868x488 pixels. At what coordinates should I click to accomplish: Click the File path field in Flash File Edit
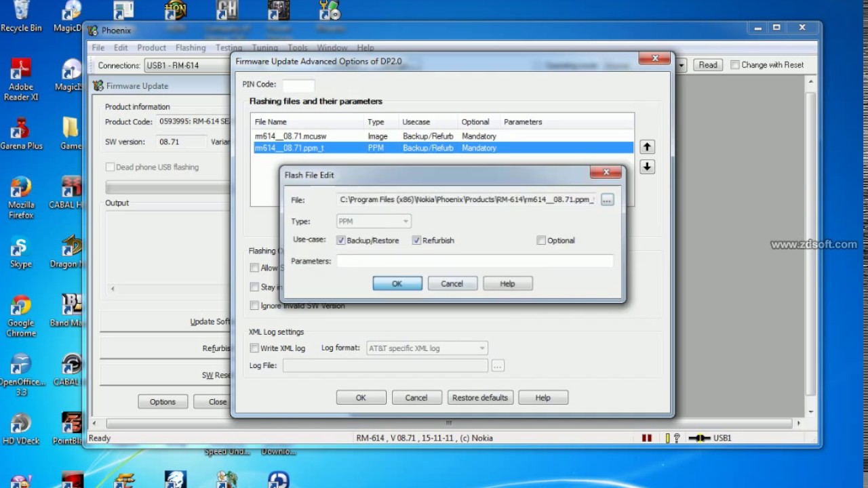click(467, 200)
